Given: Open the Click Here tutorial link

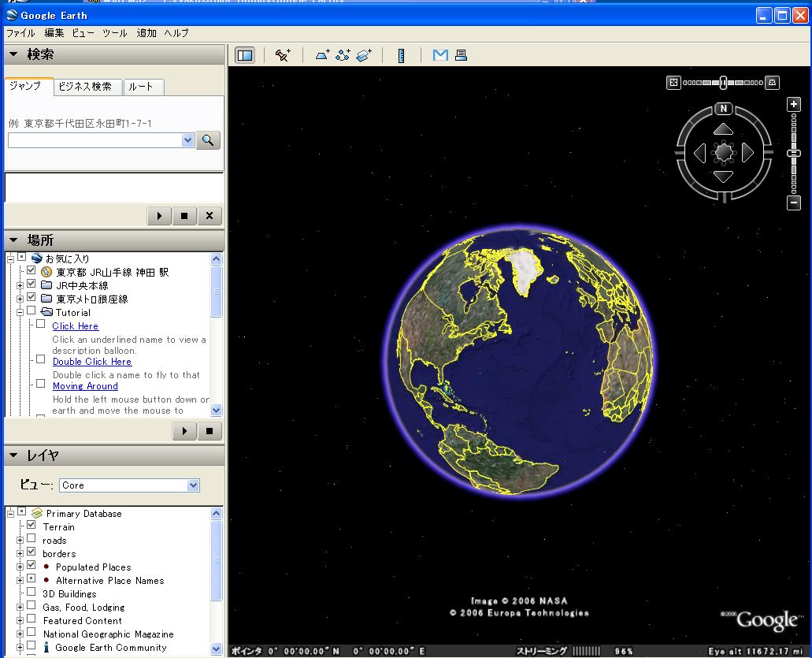Looking at the screenshot, I should point(75,326).
